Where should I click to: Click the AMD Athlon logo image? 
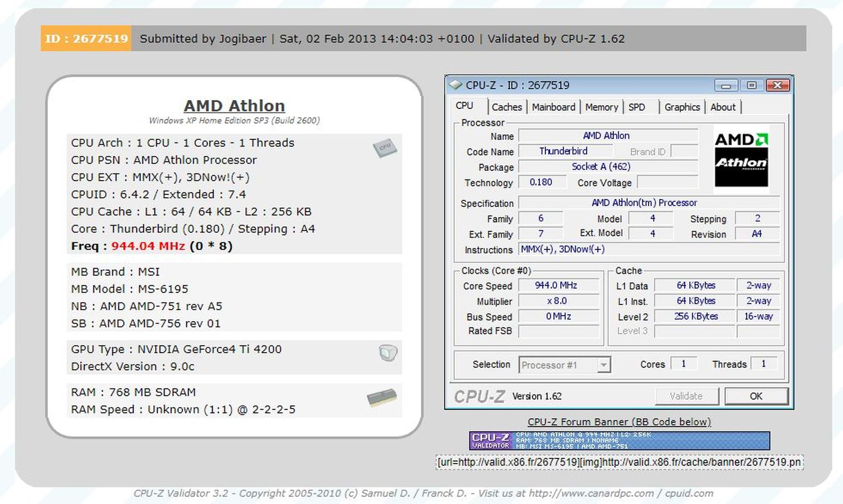point(741,159)
